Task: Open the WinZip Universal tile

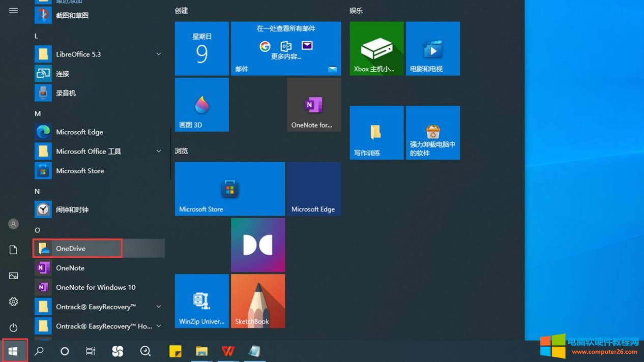Action: [201, 301]
